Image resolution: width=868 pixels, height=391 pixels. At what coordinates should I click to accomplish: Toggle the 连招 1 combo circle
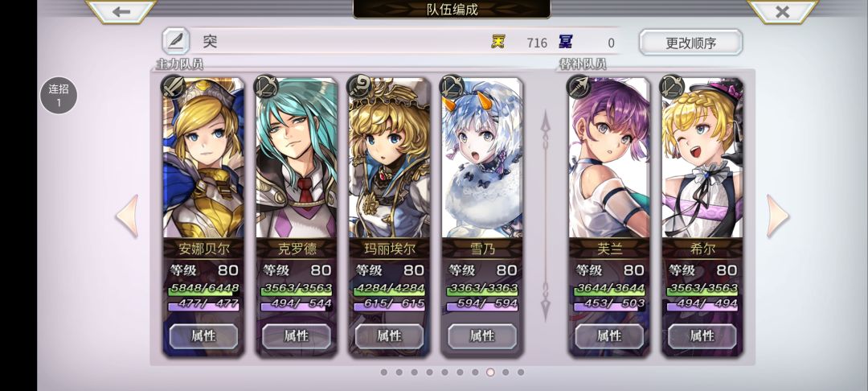point(59,95)
